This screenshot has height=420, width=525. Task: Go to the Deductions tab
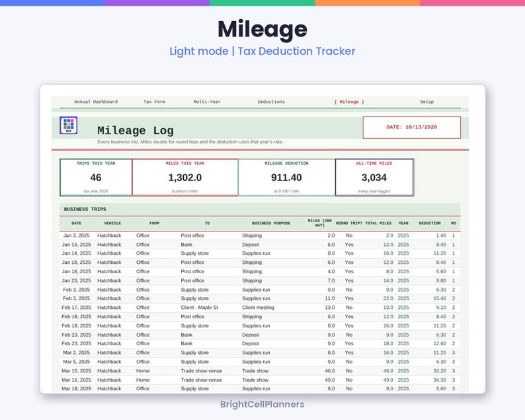[x=271, y=102]
